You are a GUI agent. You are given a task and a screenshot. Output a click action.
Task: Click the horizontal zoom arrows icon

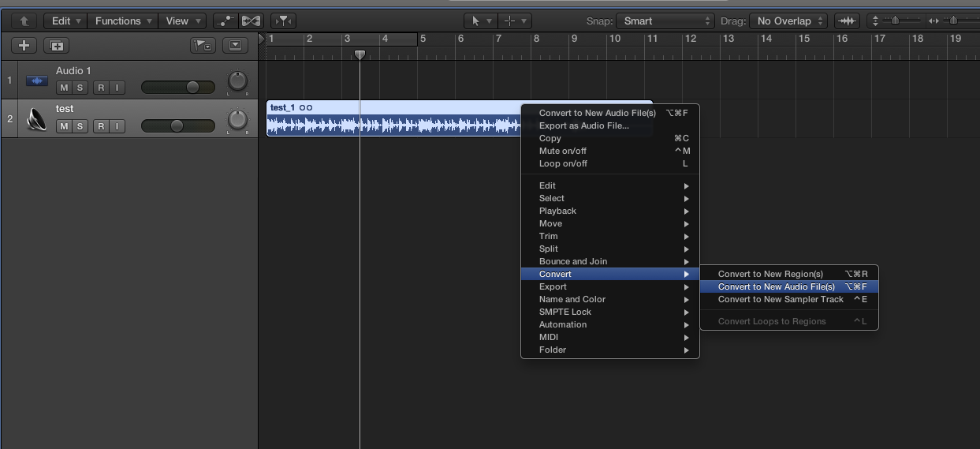pos(934,21)
